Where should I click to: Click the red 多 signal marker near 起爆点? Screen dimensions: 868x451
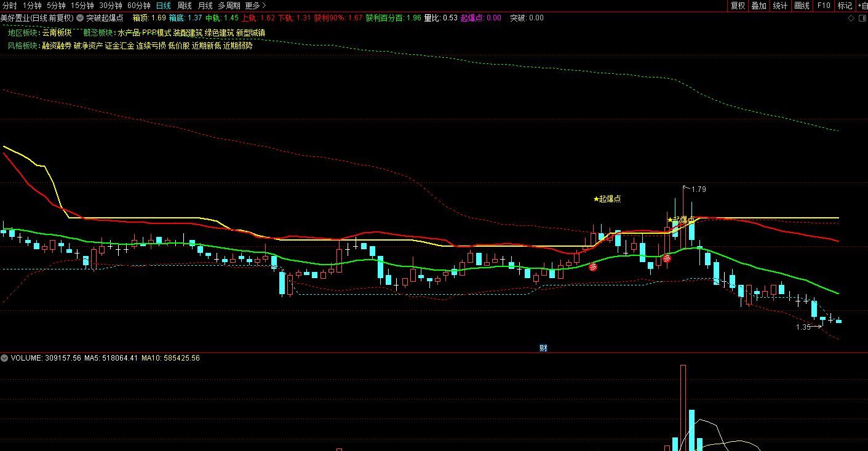pyautogui.click(x=593, y=267)
